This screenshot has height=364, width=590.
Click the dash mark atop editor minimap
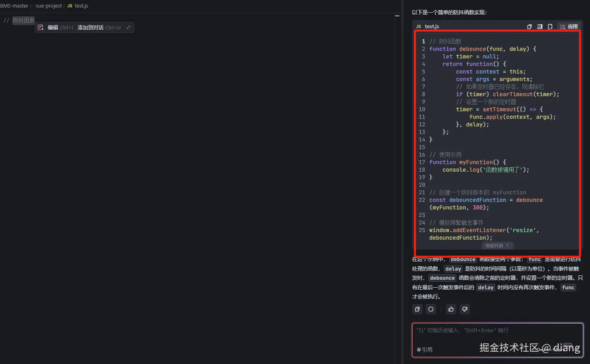pyautogui.click(x=397, y=16)
